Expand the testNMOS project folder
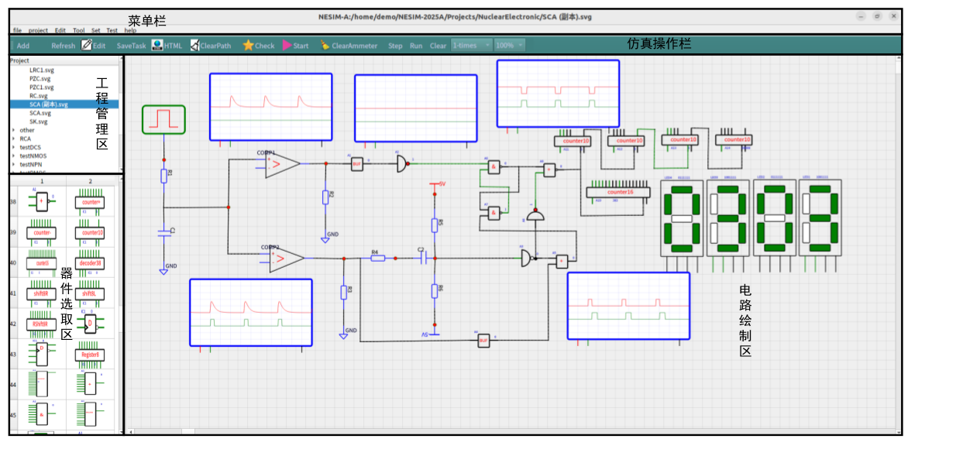This screenshot has width=980, height=456. tap(14, 156)
